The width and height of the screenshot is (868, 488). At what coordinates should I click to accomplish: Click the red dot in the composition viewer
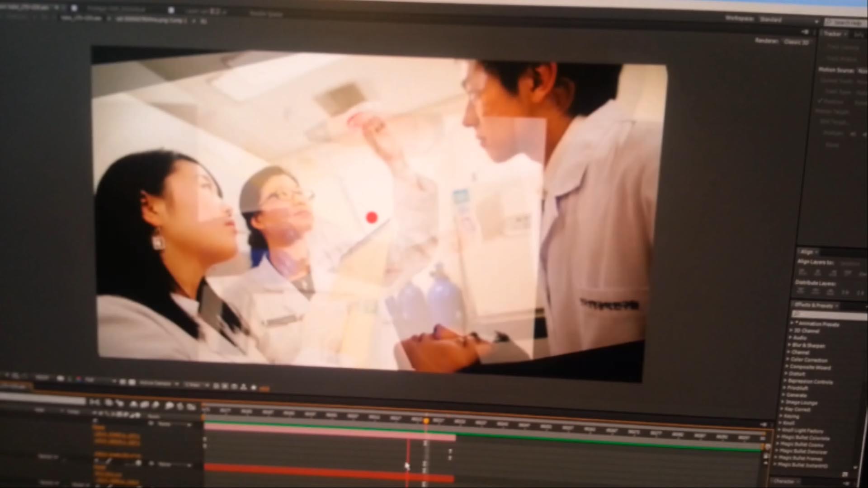pos(372,218)
